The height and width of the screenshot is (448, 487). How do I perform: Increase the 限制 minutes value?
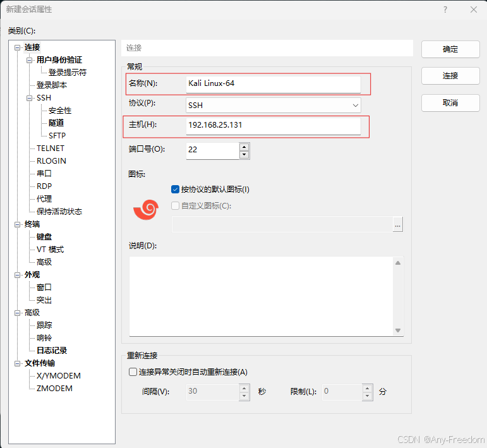367,389
